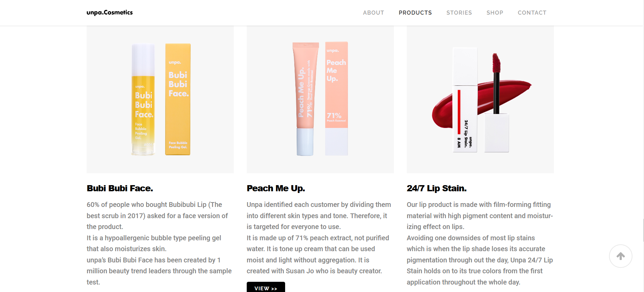Image resolution: width=644 pixels, height=292 pixels.
Task: Select the 24/7 Lip Stain. heading
Action: click(436, 188)
